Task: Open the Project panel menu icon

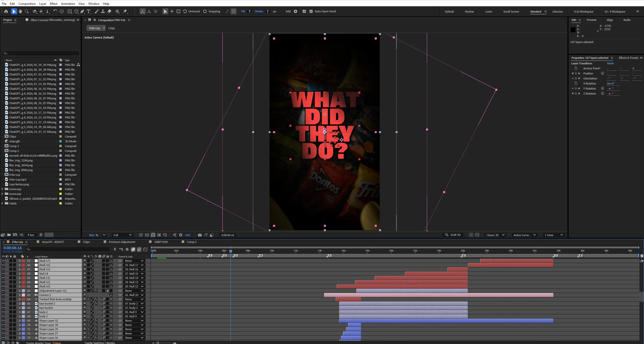Action: (15, 20)
